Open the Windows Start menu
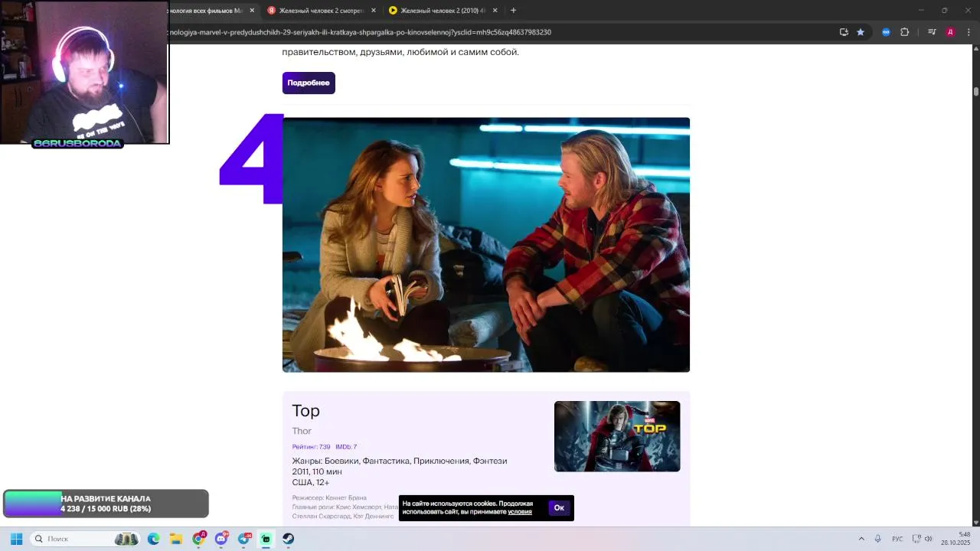 16,539
